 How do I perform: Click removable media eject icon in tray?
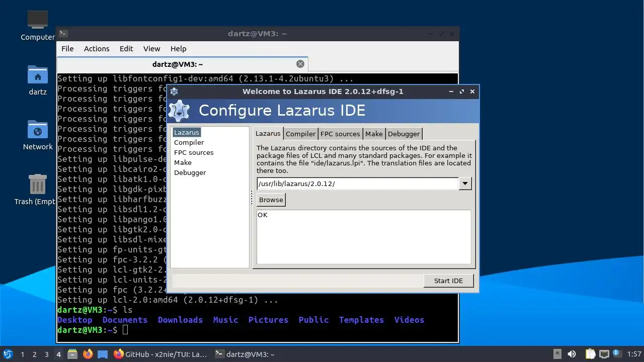[557, 354]
